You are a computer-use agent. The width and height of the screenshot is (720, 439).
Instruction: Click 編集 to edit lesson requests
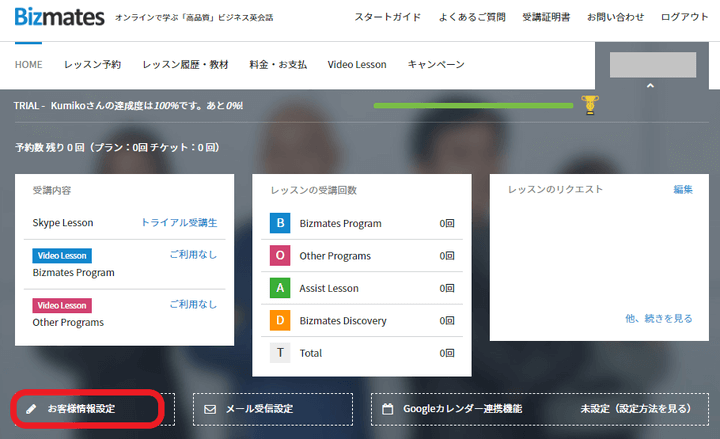pyautogui.click(x=683, y=190)
